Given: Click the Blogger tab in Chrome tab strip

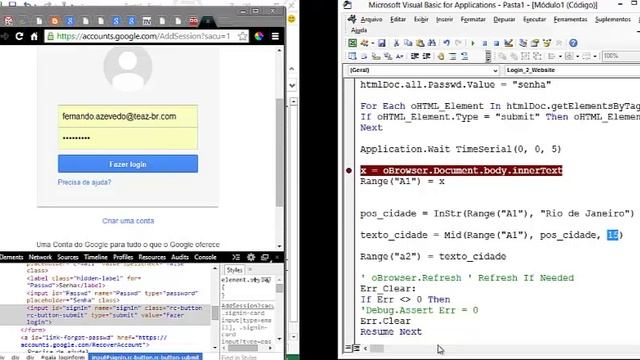Looking at the screenshot, I should tap(55, 20).
